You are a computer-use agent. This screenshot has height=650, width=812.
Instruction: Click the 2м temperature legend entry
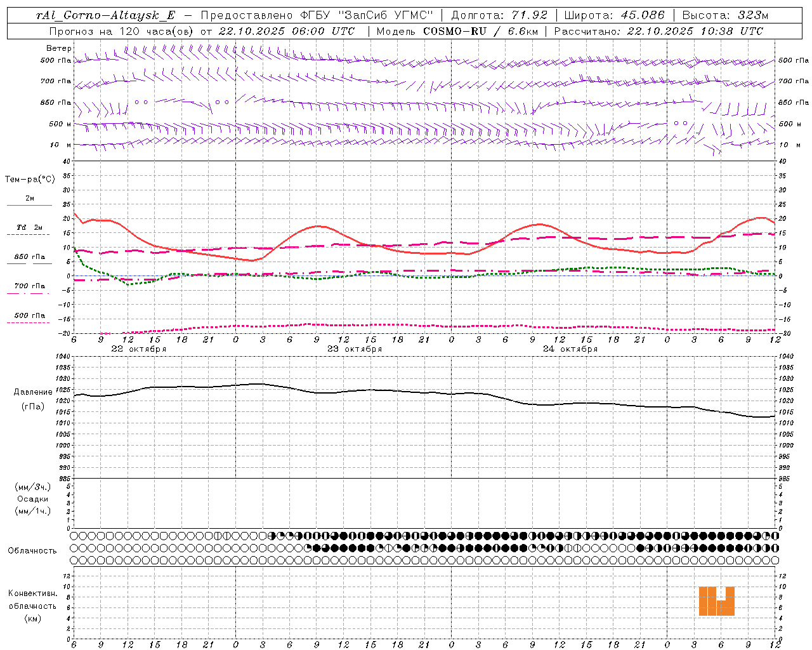29,198
